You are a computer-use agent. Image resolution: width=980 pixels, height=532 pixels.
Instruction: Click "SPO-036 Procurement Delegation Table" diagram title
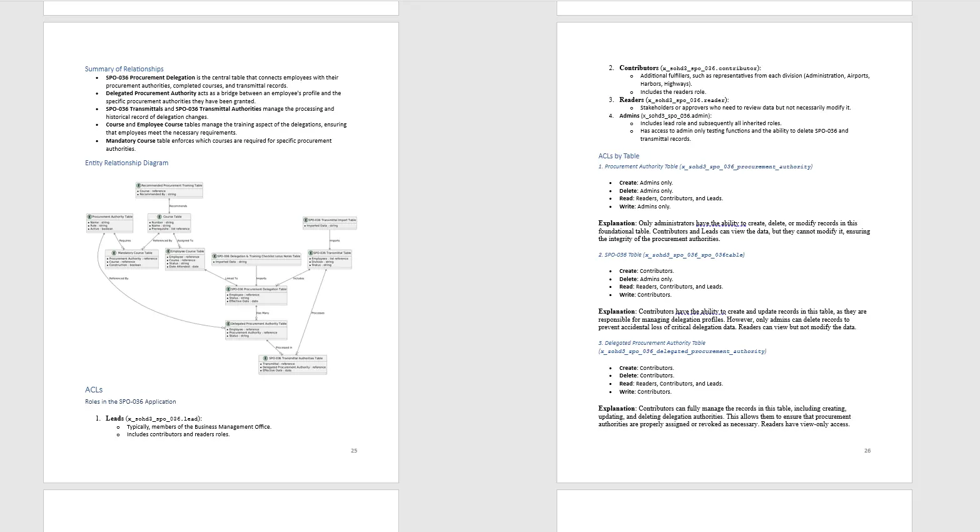coord(258,289)
